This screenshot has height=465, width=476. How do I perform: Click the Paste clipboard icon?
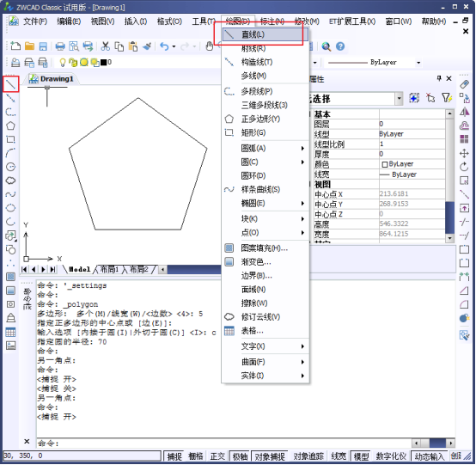click(x=133, y=46)
